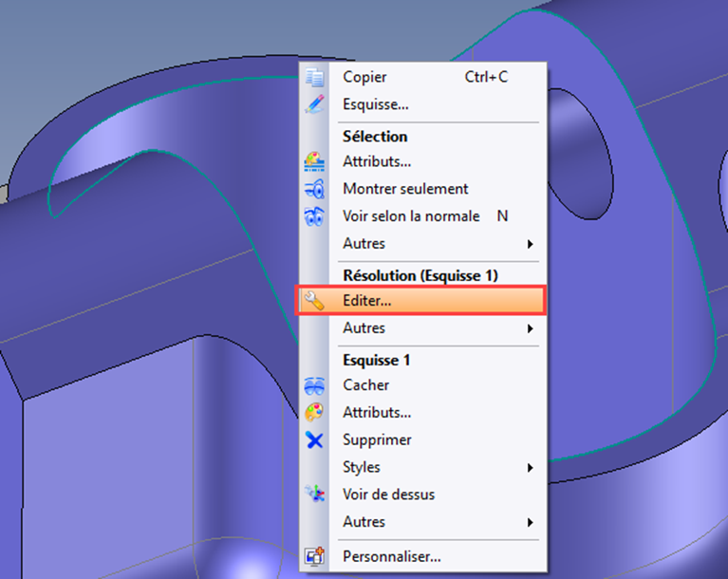Open Attributs... under the Sélection header

pos(422,161)
